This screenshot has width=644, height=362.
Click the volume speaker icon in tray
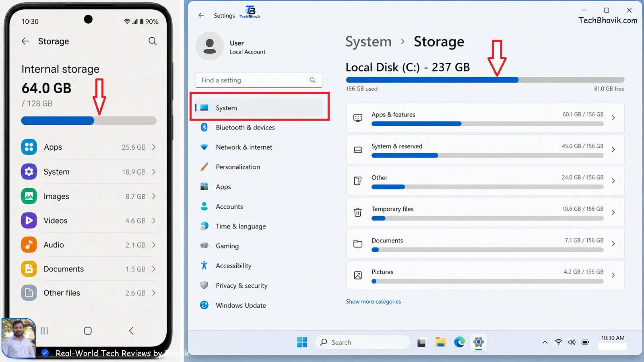(x=572, y=342)
